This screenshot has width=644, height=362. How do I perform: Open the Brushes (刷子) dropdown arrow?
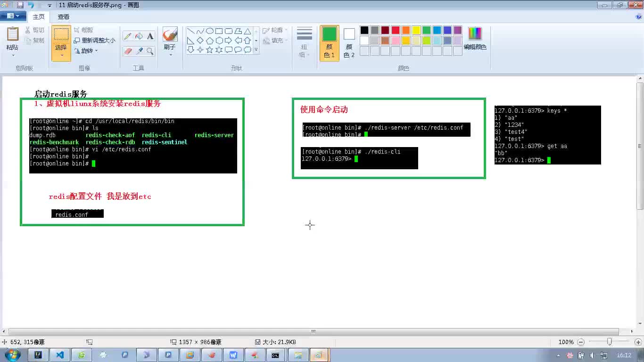(x=170, y=55)
